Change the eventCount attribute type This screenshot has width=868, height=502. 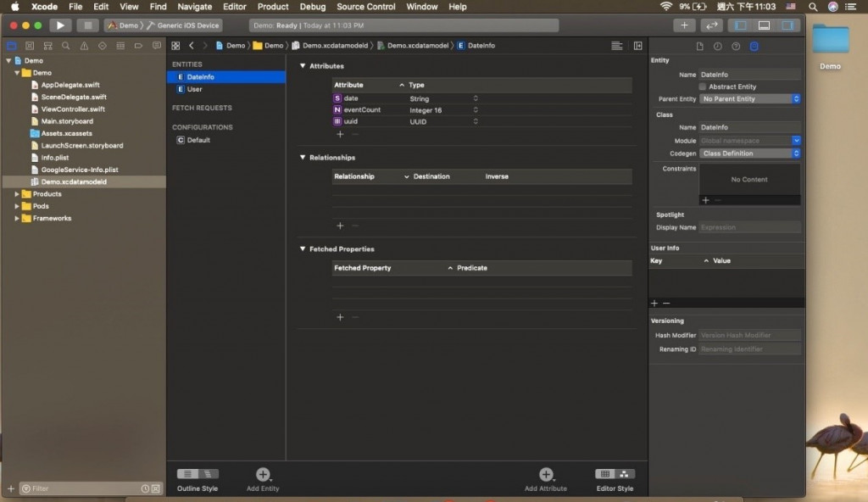(476, 110)
